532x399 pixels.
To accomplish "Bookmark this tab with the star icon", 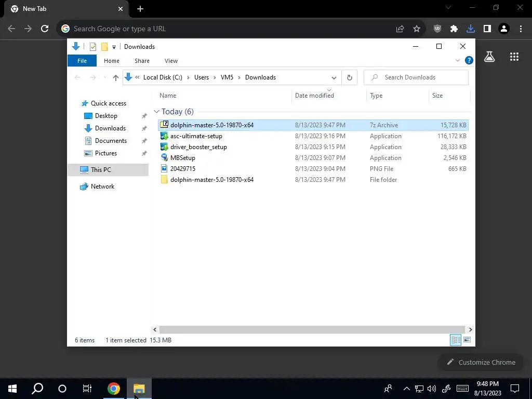I will (x=417, y=29).
